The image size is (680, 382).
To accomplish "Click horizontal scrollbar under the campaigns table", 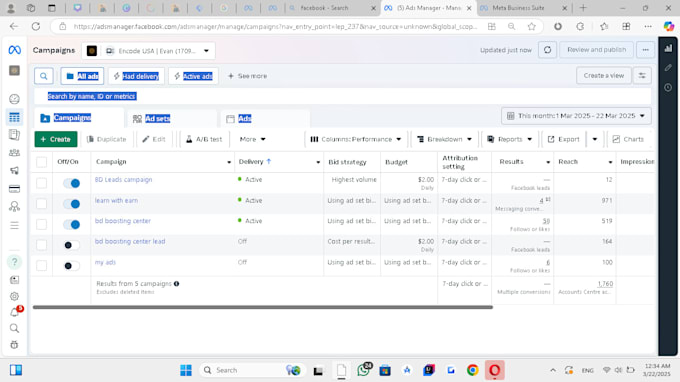I will tap(263, 307).
